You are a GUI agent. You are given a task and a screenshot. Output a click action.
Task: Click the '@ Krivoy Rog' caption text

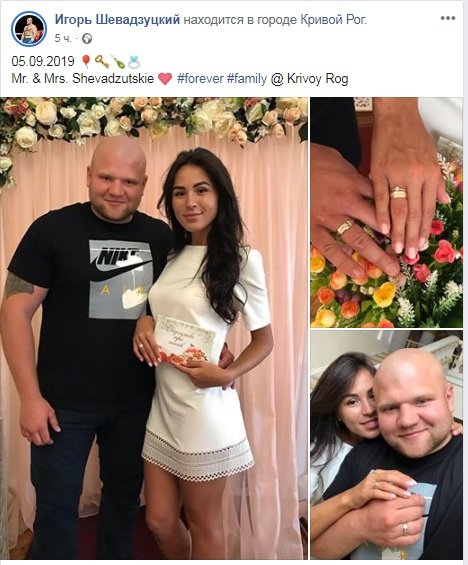point(309,79)
